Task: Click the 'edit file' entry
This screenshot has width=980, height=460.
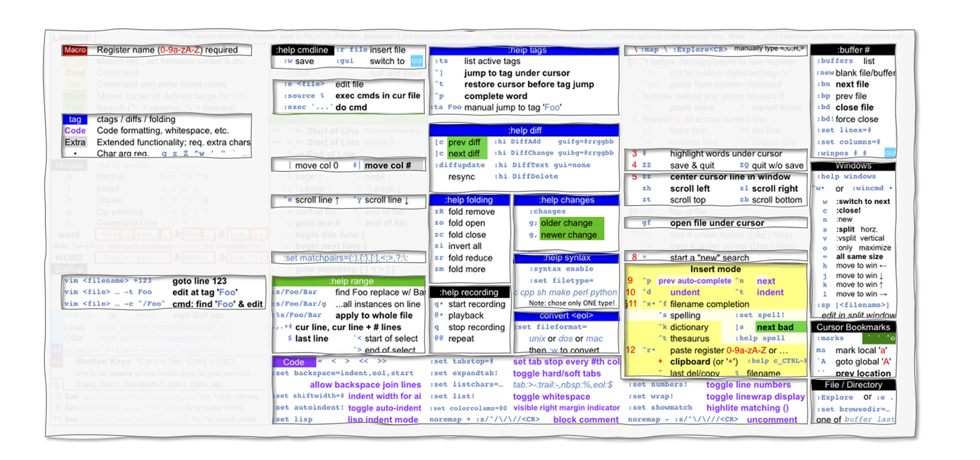Action: [x=349, y=84]
